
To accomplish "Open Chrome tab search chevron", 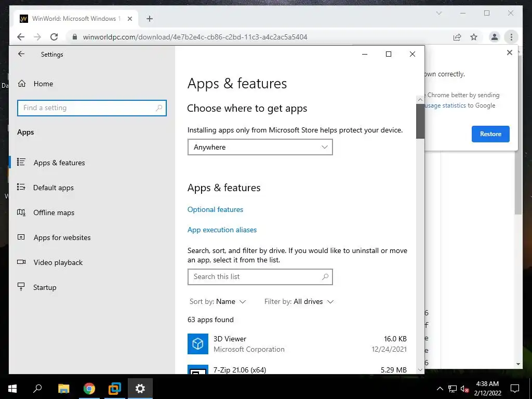I will point(438,13).
